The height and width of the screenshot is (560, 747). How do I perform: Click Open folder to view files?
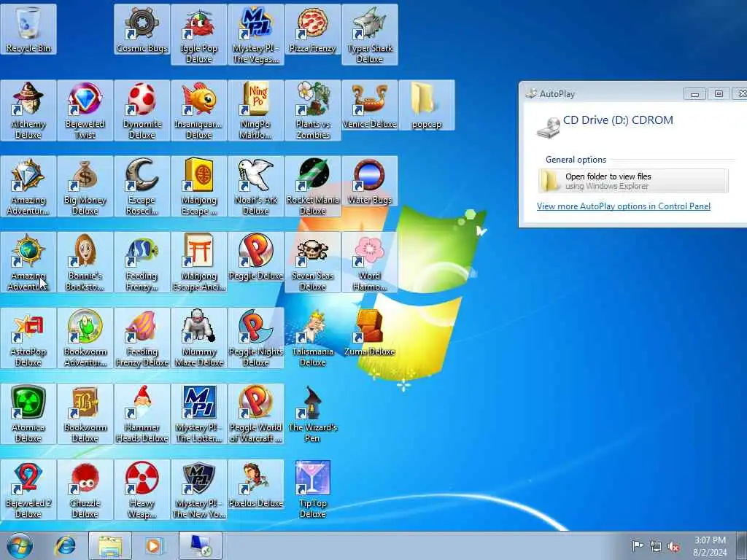tap(633, 181)
